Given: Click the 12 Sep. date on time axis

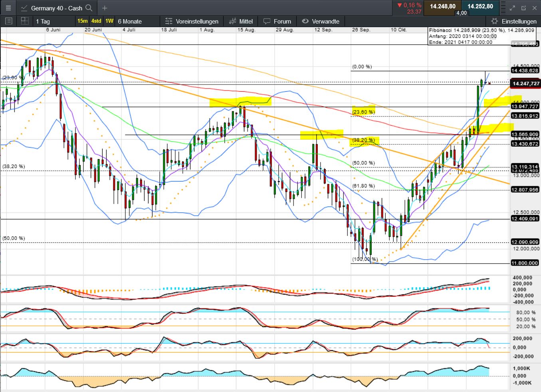Looking at the screenshot, I should click(323, 30).
